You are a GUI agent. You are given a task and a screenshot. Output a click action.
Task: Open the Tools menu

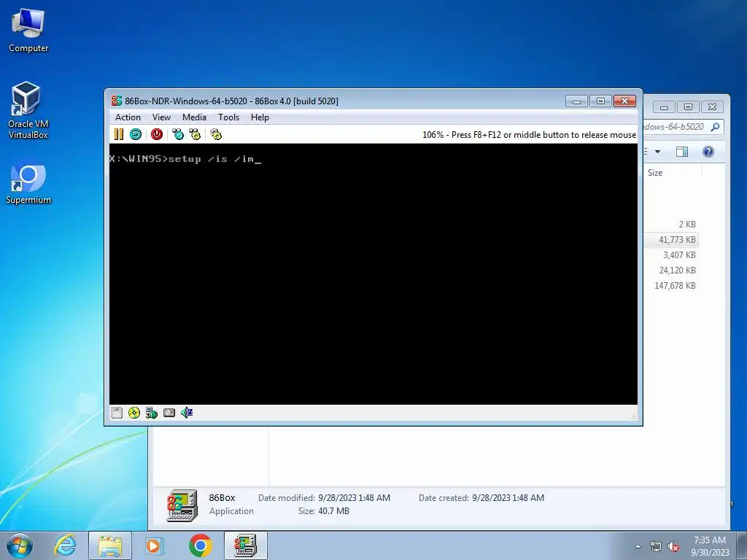[x=228, y=117]
